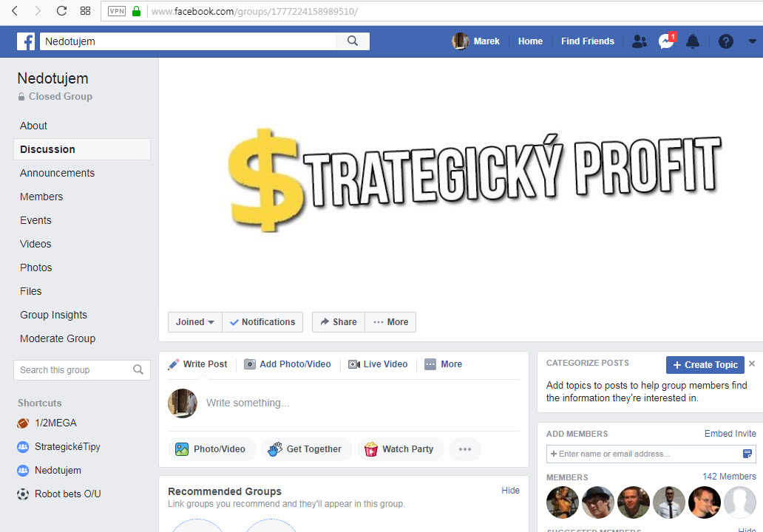Open the 142 Members link
Viewport: 763px width, 532px height.
[x=729, y=477]
